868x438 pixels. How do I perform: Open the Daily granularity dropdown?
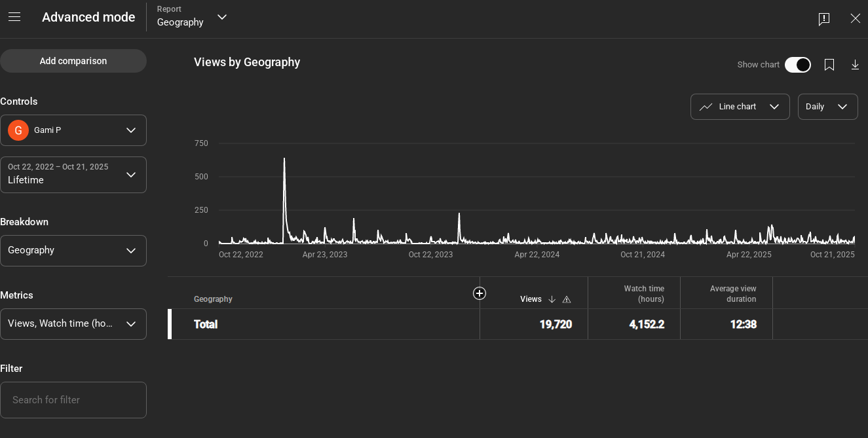pyautogui.click(x=827, y=107)
